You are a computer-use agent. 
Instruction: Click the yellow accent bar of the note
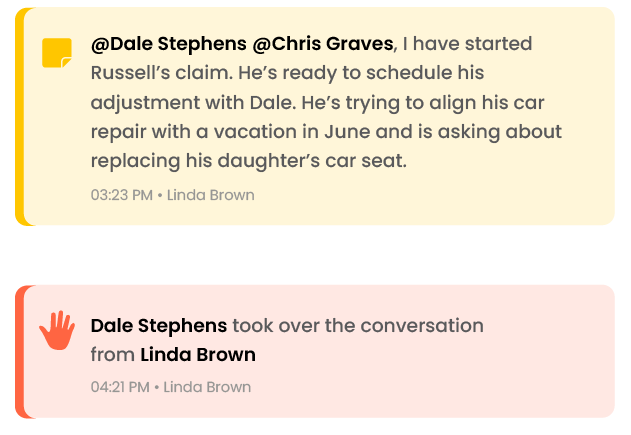pyautogui.click(x=19, y=116)
